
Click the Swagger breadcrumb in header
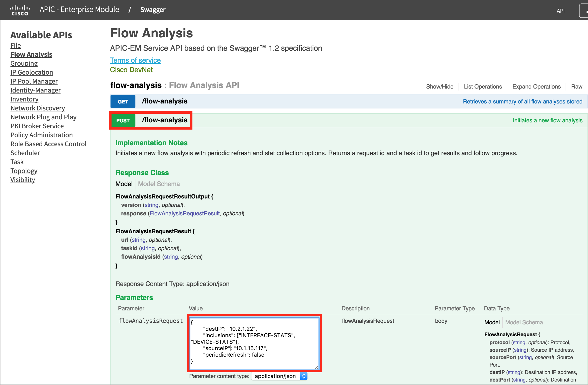pos(153,10)
